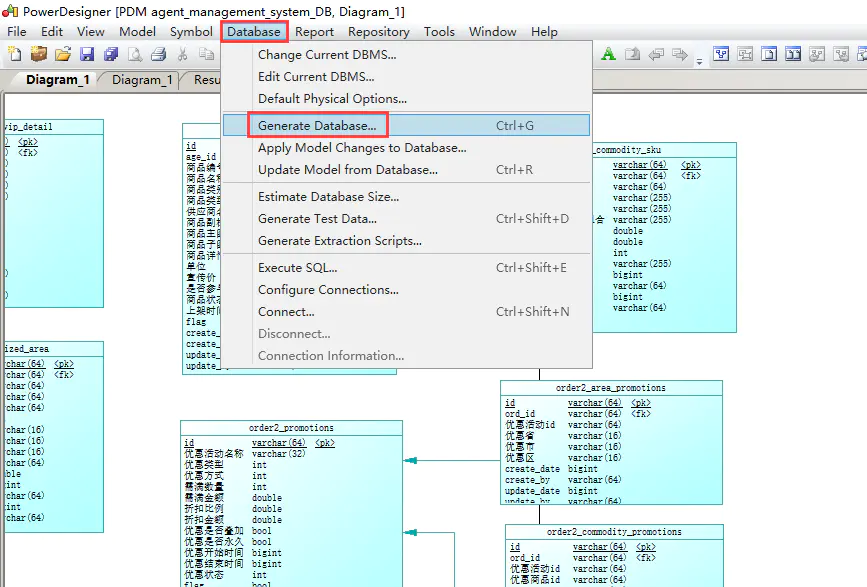
Task: Open the Tools menu
Action: coord(439,31)
